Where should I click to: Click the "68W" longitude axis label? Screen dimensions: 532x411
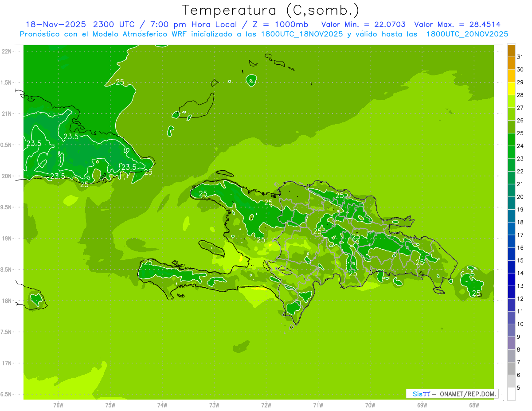(x=474, y=405)
